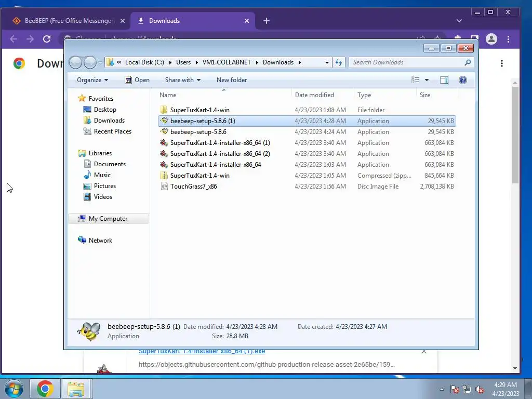Viewport: 532px width, 399px height.
Task: Click the Explorer back navigation button
Action: pyautogui.click(x=76, y=62)
